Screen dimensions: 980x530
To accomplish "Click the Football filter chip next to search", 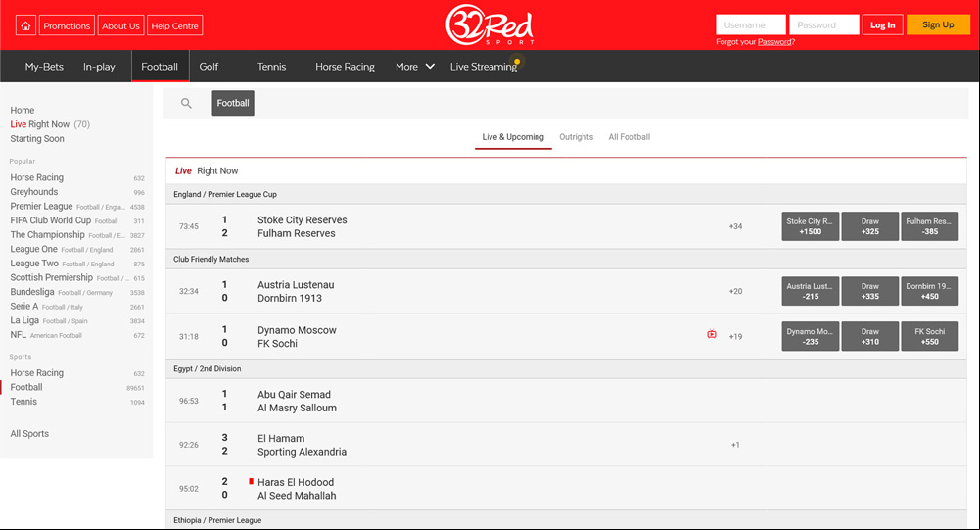I will click(233, 103).
